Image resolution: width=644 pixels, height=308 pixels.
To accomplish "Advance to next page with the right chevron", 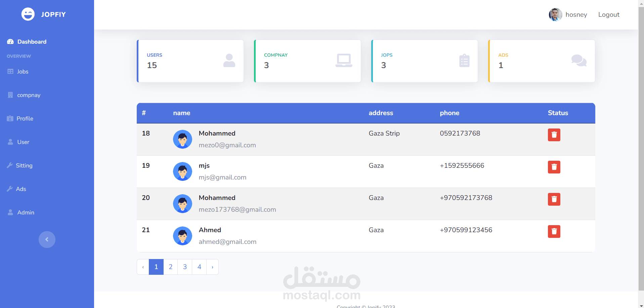I will [212, 267].
